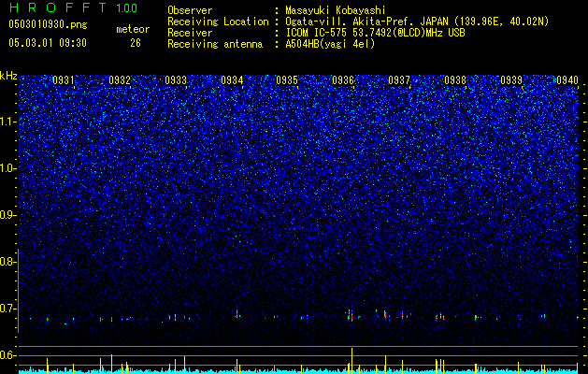588x374 pixels.
Task: Select the filename 0503010930.png
Action: pos(48,24)
